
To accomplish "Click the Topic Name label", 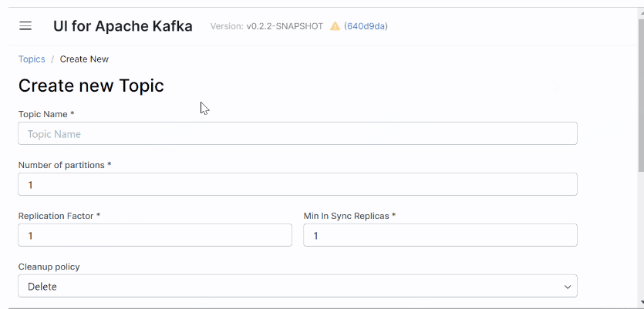I will pos(46,114).
